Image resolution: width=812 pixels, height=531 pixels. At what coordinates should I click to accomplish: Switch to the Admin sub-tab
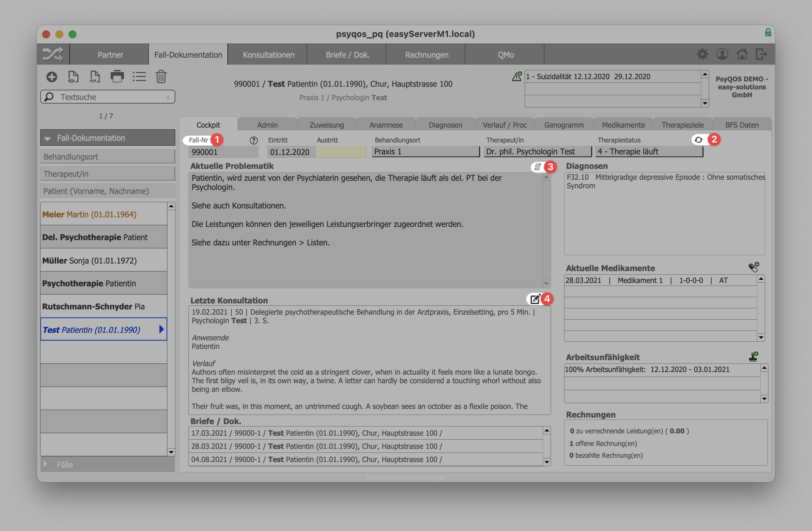point(267,125)
